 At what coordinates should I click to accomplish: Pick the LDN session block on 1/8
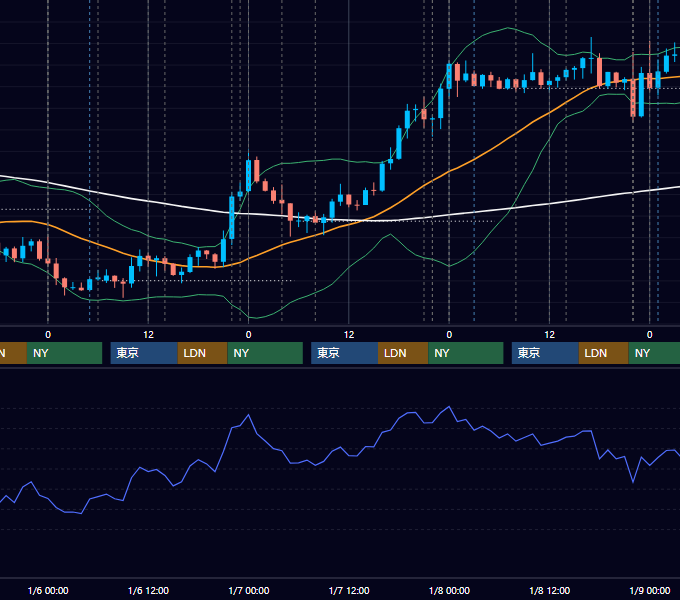point(603,353)
